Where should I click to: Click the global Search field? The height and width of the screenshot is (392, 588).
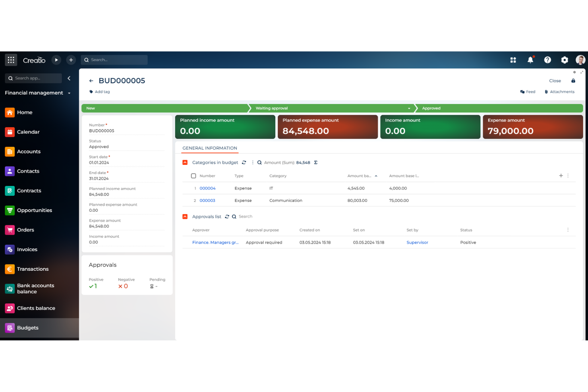click(114, 60)
